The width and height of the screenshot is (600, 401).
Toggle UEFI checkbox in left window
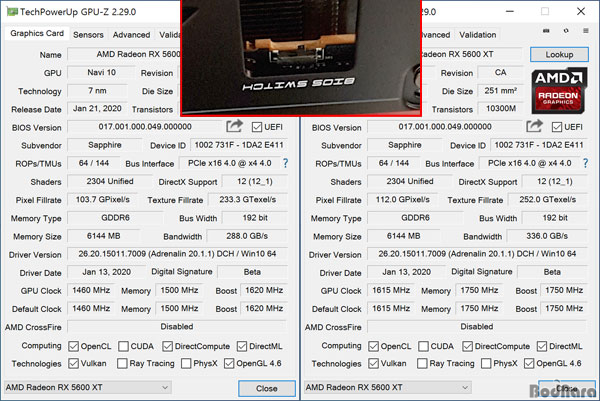coord(257,127)
